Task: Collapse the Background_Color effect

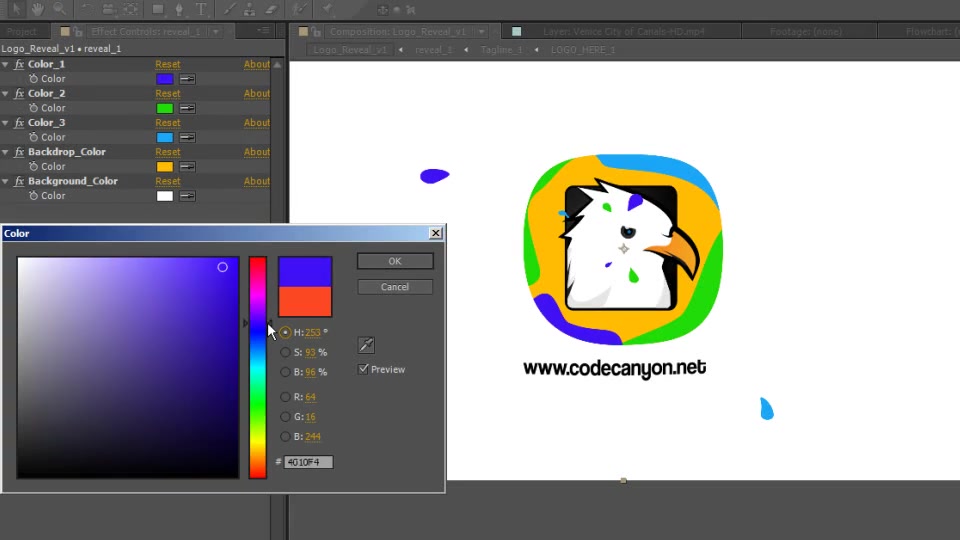Action: (x=6, y=181)
